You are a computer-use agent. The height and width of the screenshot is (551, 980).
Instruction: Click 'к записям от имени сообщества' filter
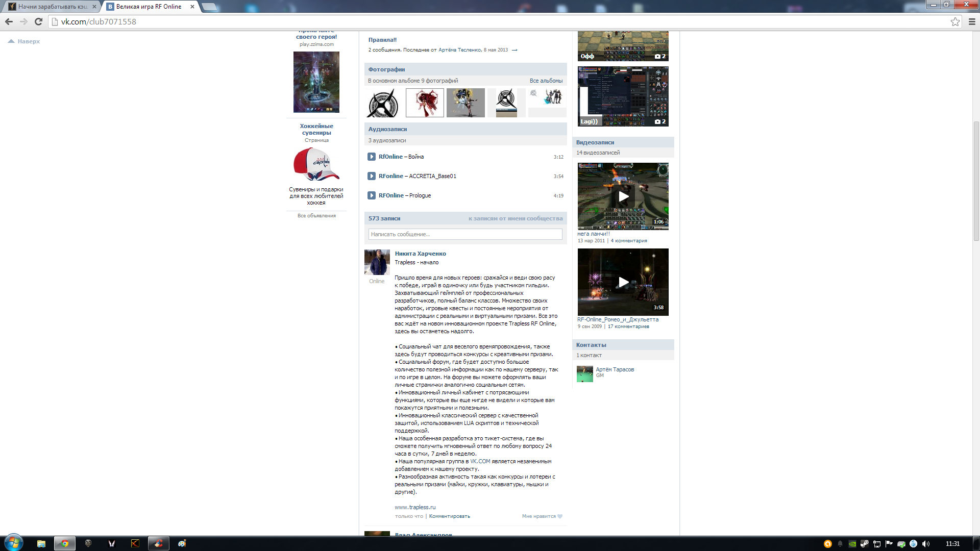tap(516, 218)
